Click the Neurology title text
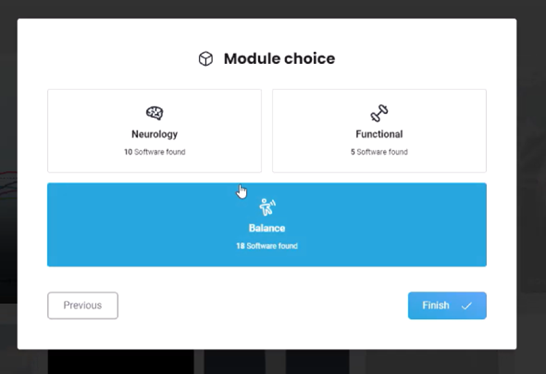546x374 pixels. tap(155, 134)
